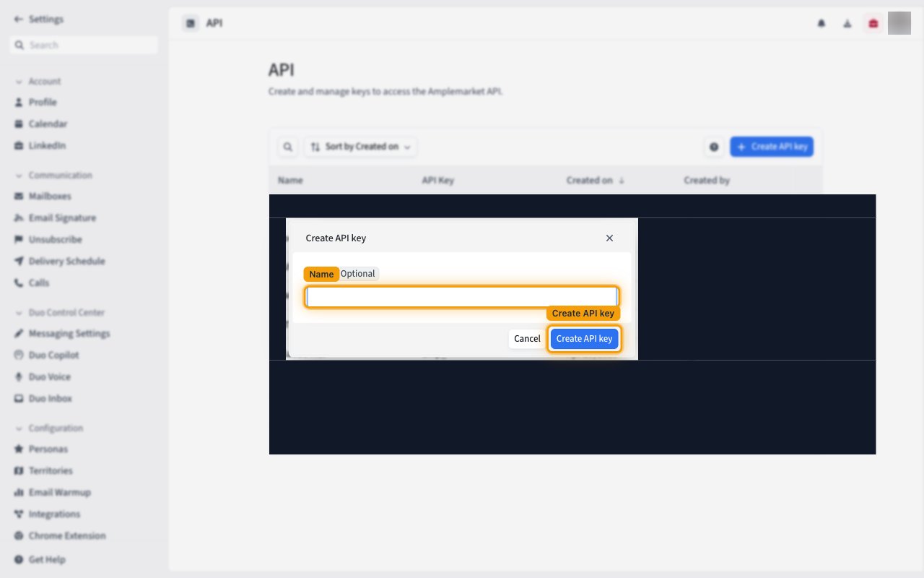Click the Get Help globe icon
Image resolution: width=924 pixels, height=578 pixels.
coord(19,560)
